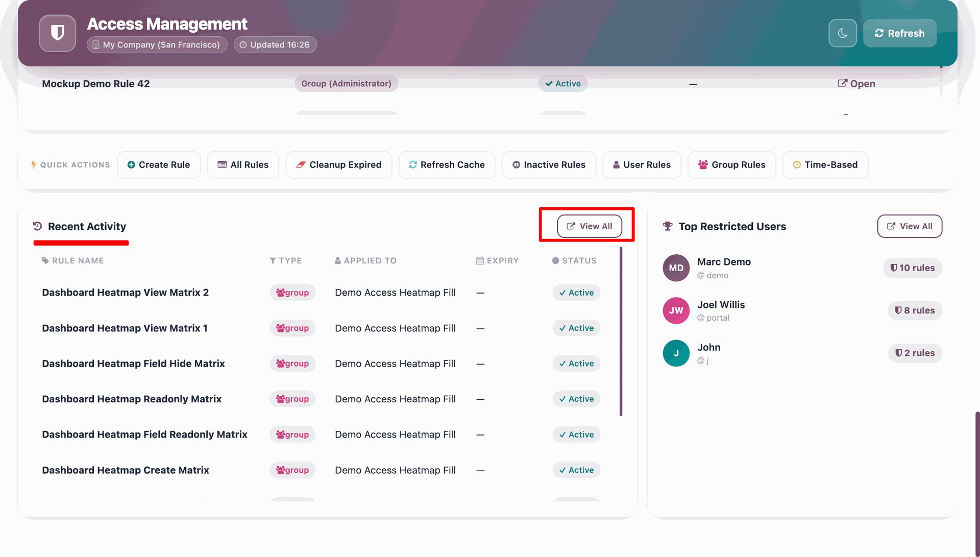Click Expiry column header
Viewport: 980px width, 557px height.
497,261
